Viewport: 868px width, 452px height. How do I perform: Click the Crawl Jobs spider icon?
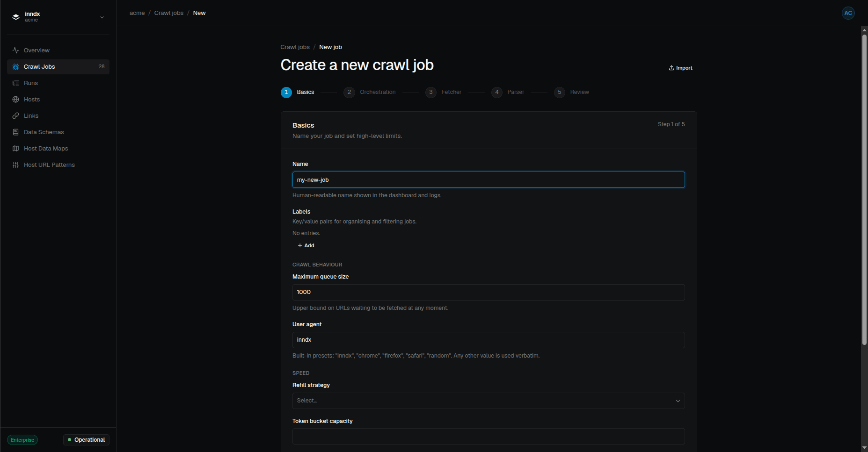tap(15, 67)
